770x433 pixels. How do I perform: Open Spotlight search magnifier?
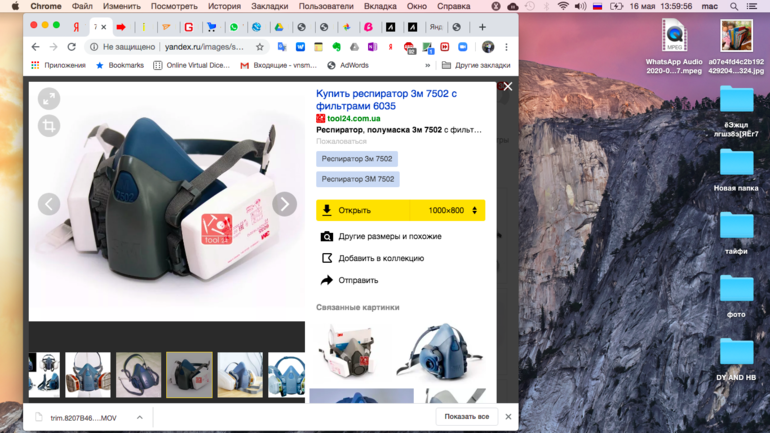click(x=734, y=6)
